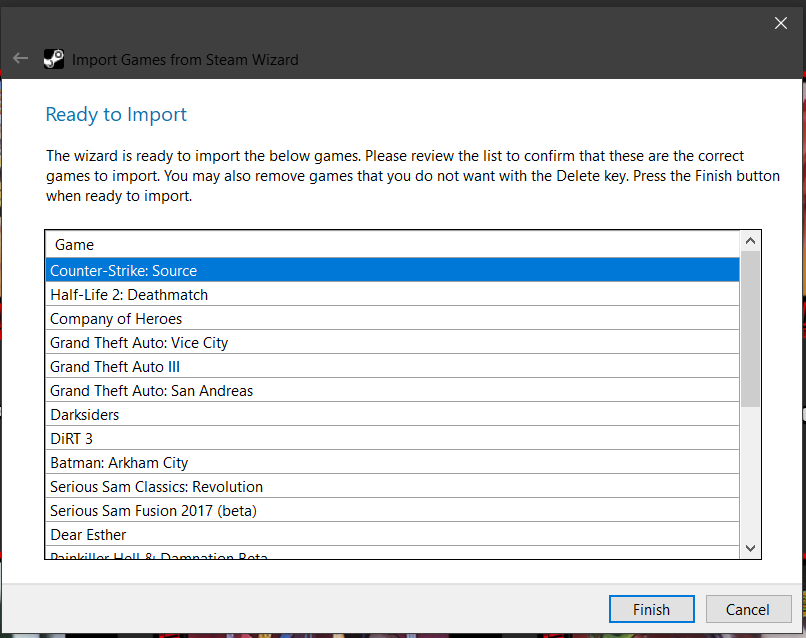Select Batman: Arkham City entry
This screenshot has width=806, height=638.
point(392,463)
